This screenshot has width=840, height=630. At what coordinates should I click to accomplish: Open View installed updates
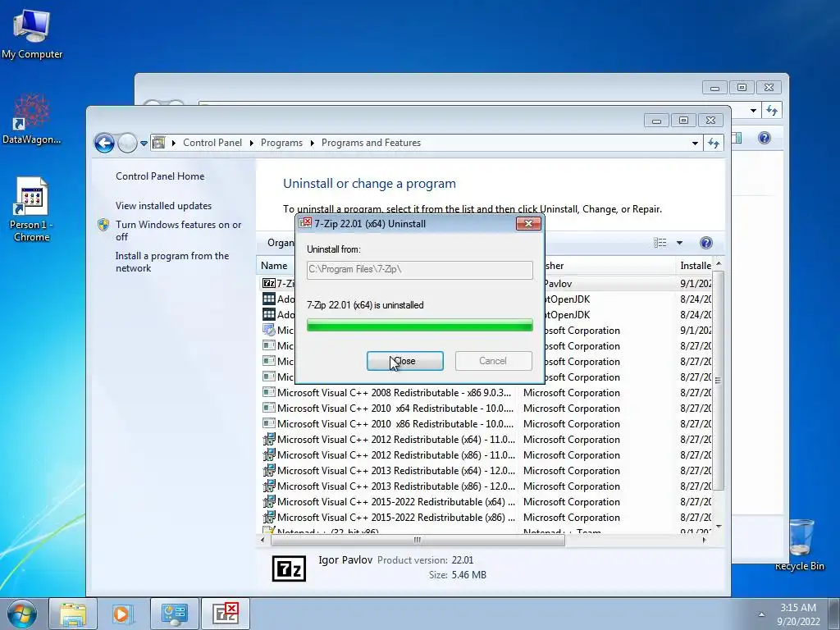163,206
